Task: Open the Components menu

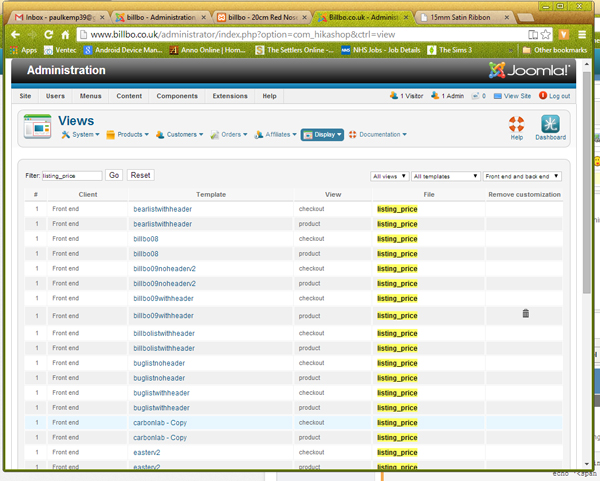Action: [177, 96]
